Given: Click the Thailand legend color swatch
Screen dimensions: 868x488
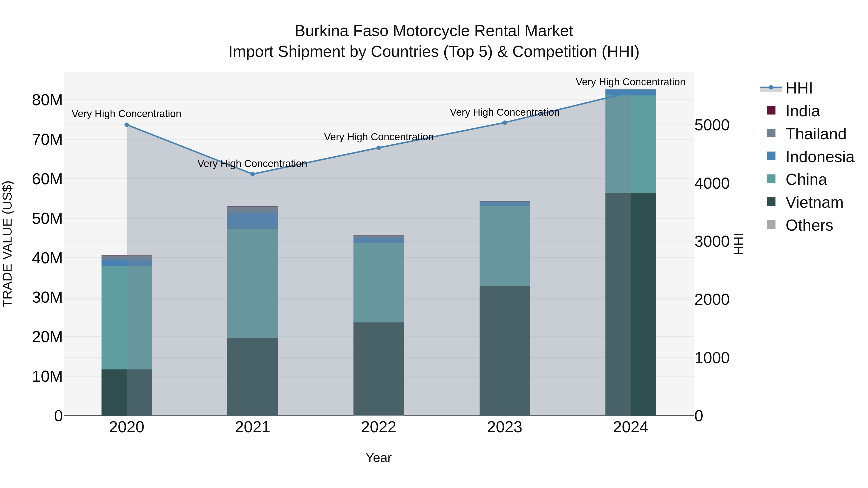Looking at the screenshot, I should [771, 133].
